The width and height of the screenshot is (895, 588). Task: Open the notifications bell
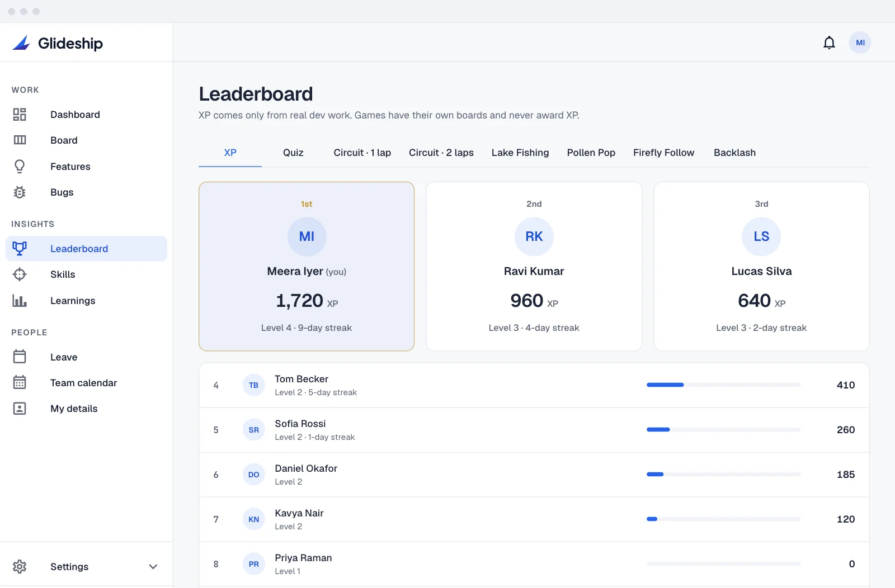point(829,42)
